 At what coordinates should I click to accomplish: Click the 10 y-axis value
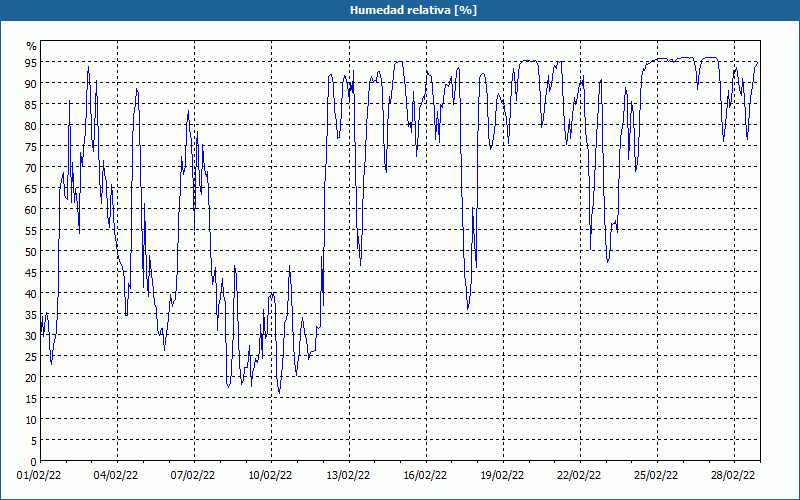point(31,420)
